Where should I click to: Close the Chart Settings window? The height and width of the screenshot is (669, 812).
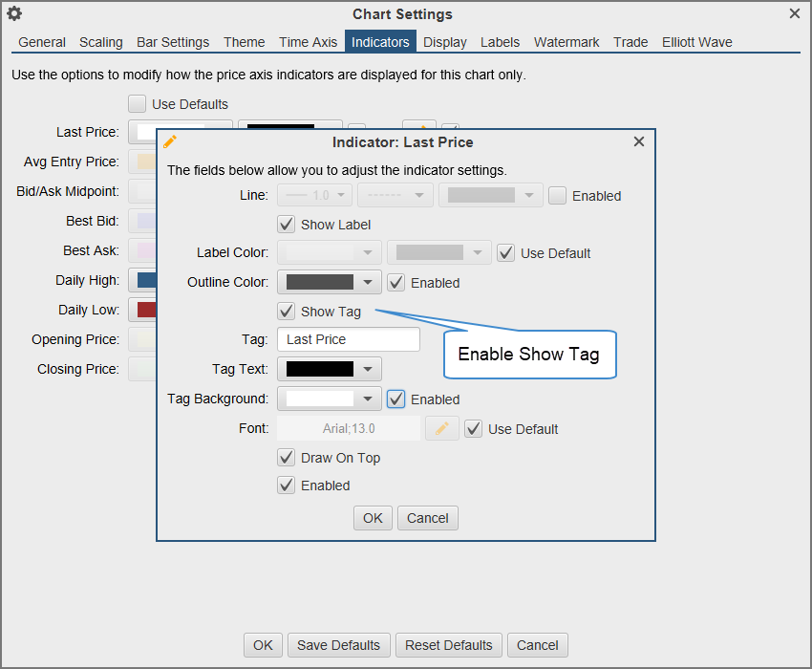pyautogui.click(x=795, y=13)
